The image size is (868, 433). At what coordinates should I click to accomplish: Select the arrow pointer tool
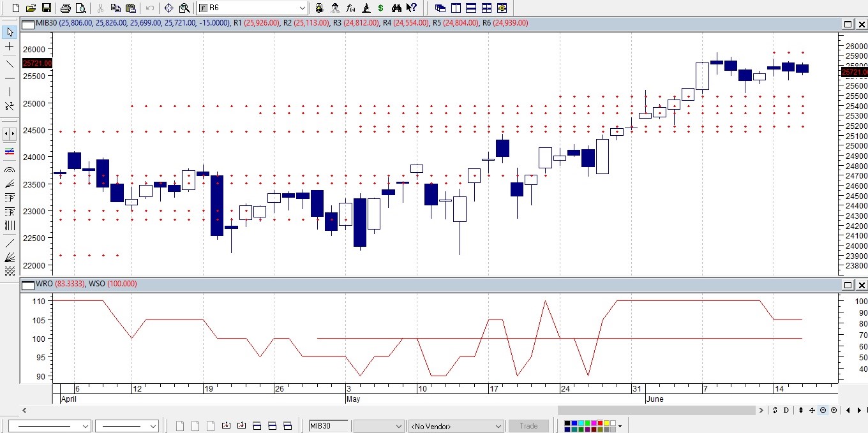pos(10,32)
